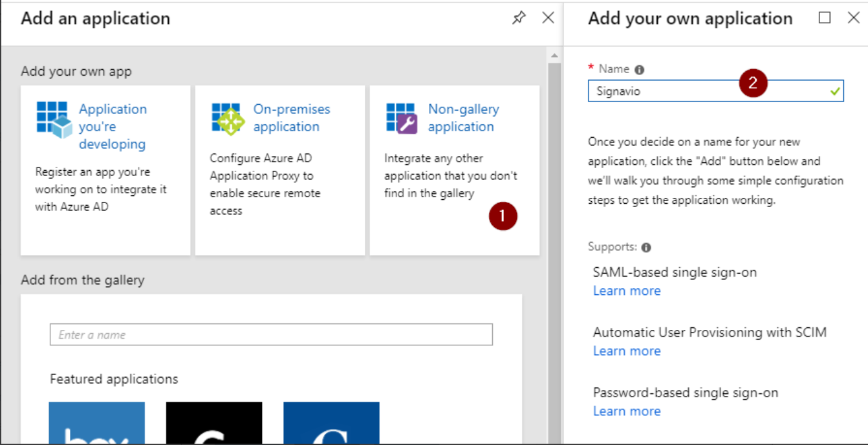This screenshot has height=445, width=868.
Task: Click Learn more under SAML-based single sign-on
Action: point(627,291)
